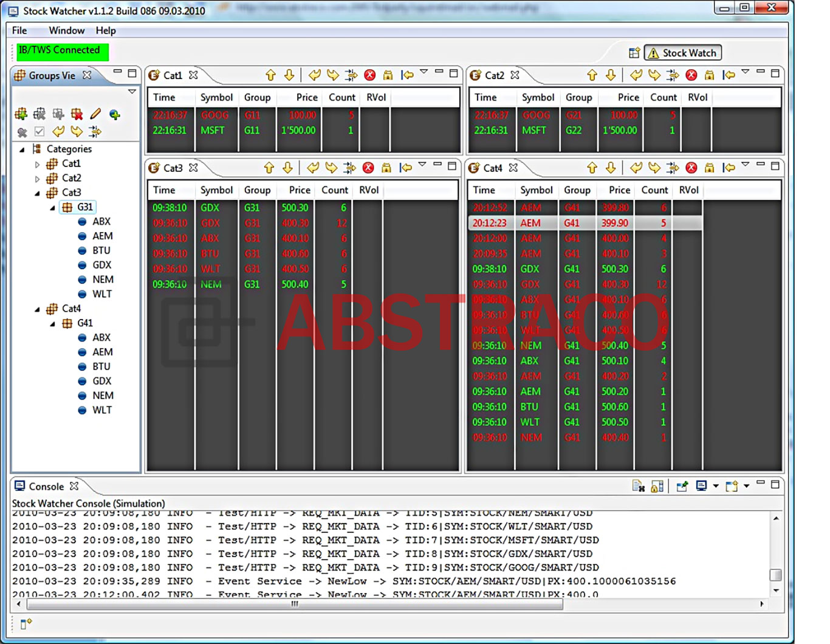
Task: Open the Window menu
Action: [x=66, y=30]
